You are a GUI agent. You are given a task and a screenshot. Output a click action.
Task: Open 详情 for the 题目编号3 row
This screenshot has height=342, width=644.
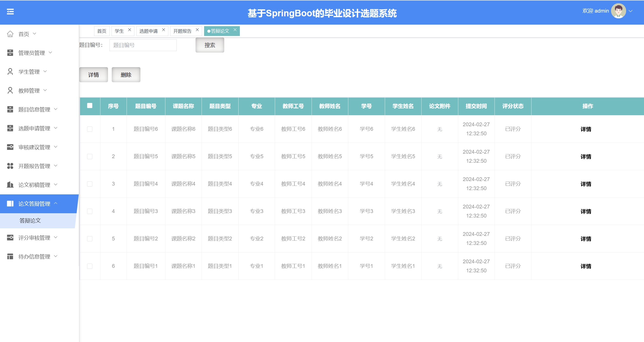[x=586, y=211]
